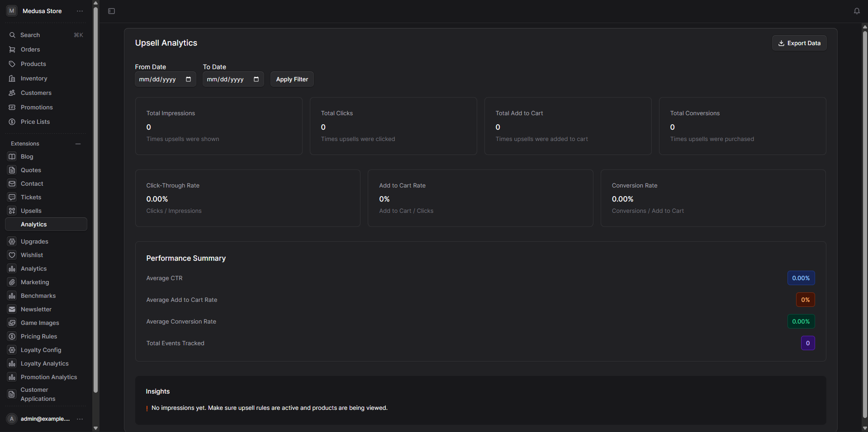
Task: Click the purple Total Events Tracked badge
Action: tap(808, 343)
